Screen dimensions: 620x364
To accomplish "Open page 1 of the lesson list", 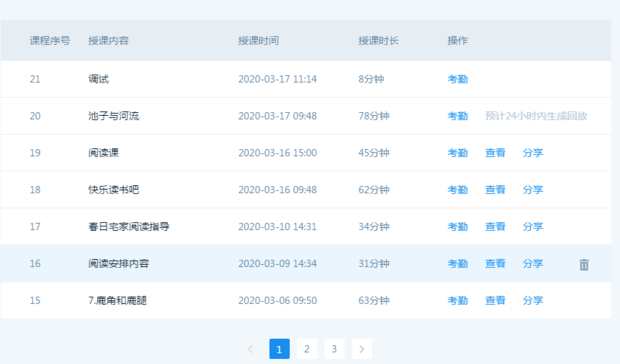I will (x=279, y=349).
